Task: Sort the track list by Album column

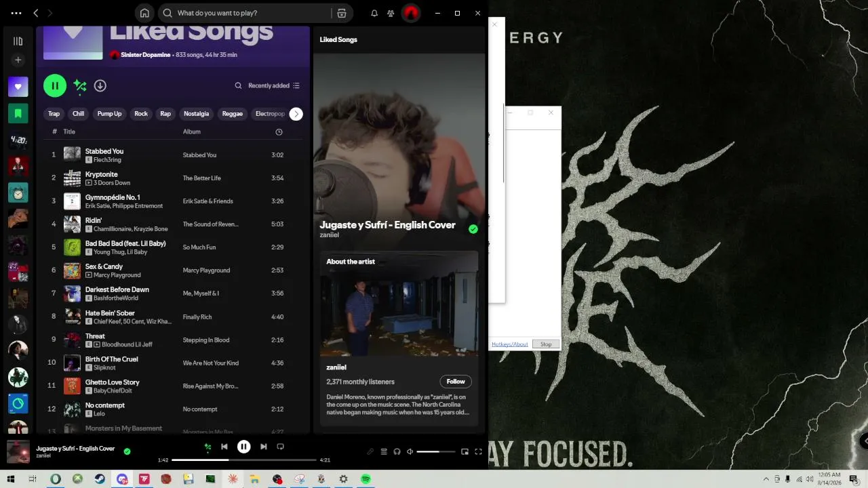Action: pyautogui.click(x=192, y=131)
